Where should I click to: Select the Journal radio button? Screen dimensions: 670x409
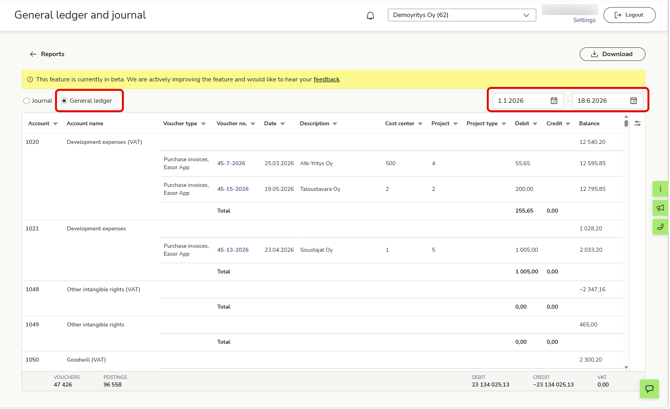(26, 101)
